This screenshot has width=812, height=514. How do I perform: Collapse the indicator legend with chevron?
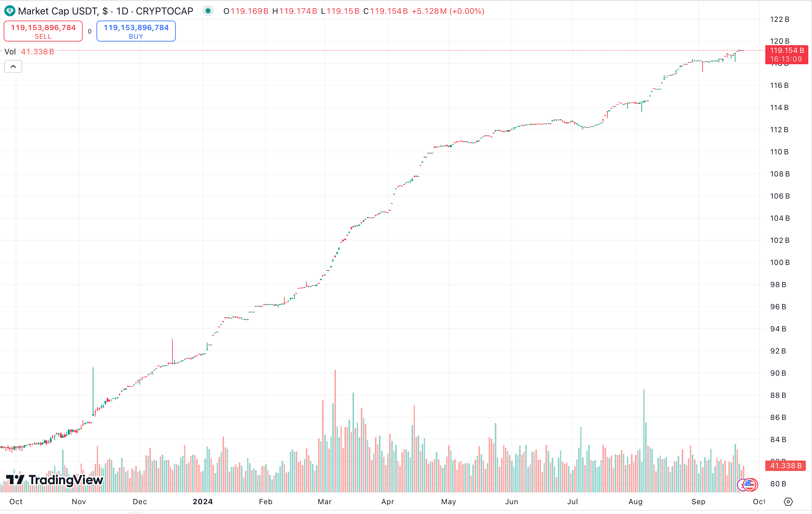tap(13, 66)
